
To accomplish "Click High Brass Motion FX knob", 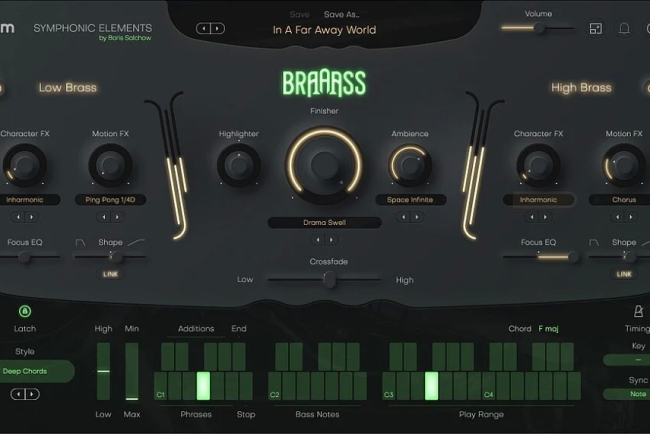I will (624, 165).
